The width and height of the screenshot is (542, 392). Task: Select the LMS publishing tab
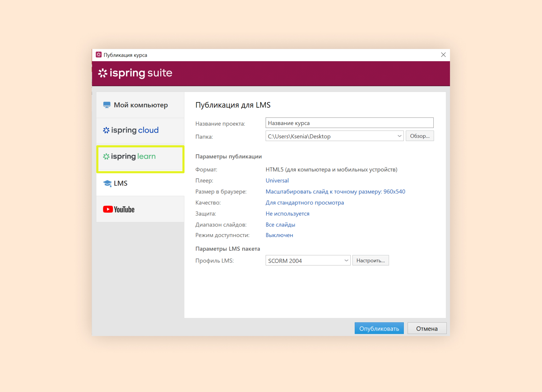click(140, 183)
